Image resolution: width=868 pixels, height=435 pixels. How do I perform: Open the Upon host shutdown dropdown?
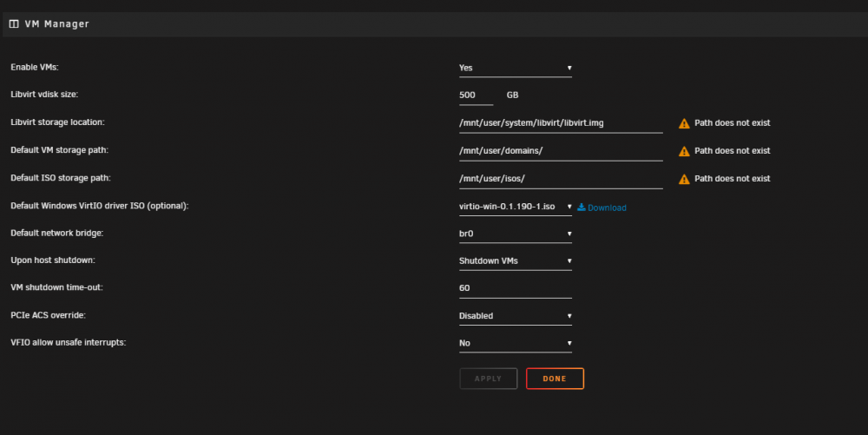(516, 260)
